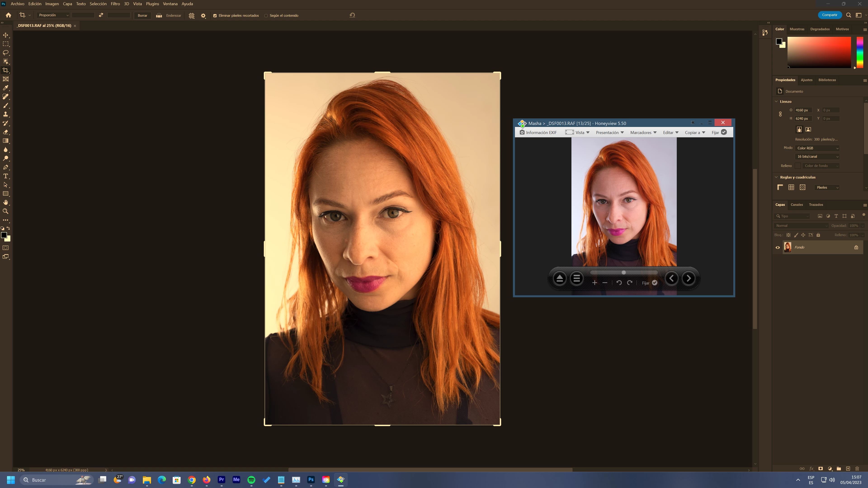
Task: Click the vertical hue spectrum slider
Action: coord(860,52)
